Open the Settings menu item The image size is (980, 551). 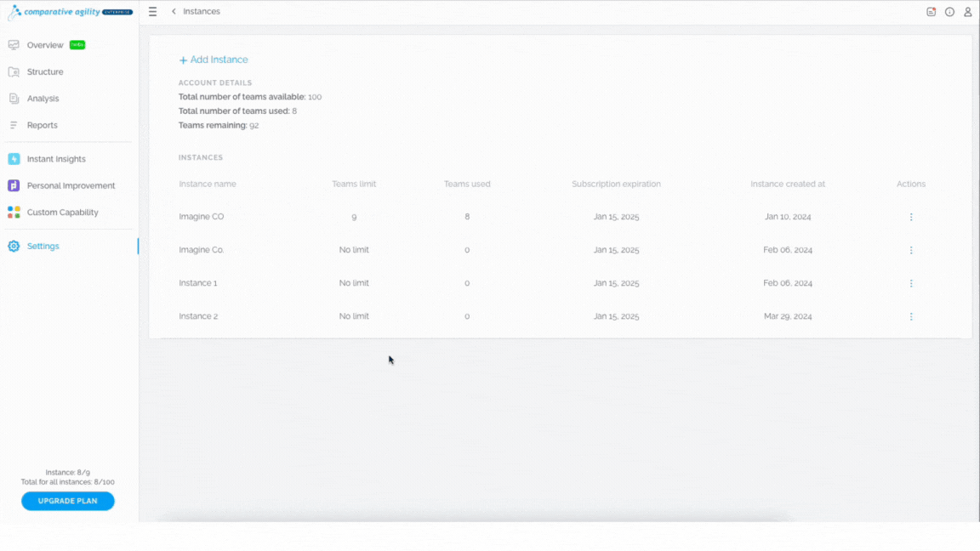coord(43,246)
